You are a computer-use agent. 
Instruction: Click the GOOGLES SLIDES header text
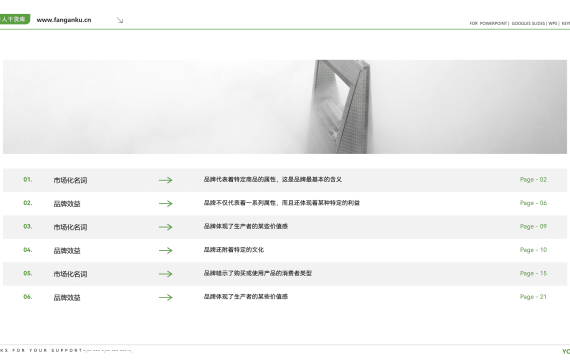pos(529,23)
